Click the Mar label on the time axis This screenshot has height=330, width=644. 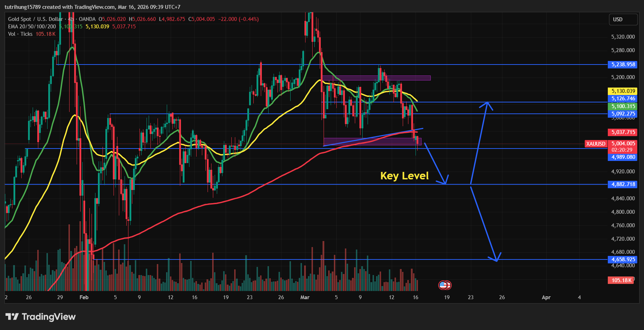click(305, 297)
